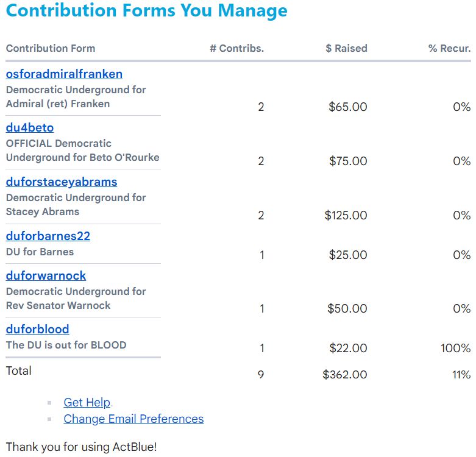This screenshot has height=457, width=476.
Task: Click the Get Help link
Action: (x=87, y=402)
